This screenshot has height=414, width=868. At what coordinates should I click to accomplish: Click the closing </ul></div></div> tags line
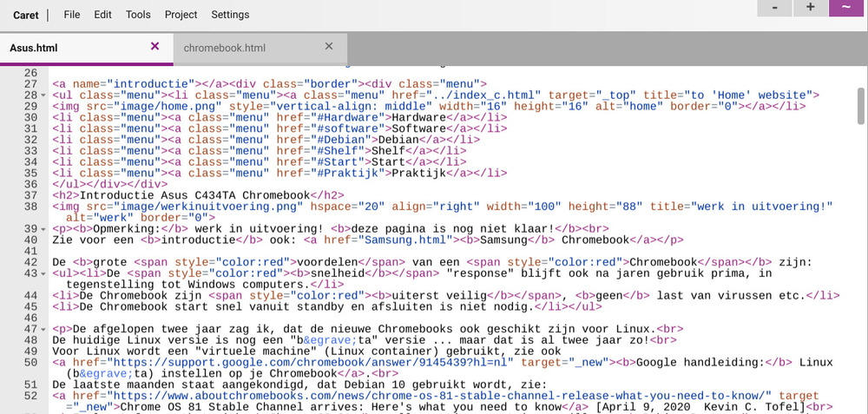109,184
